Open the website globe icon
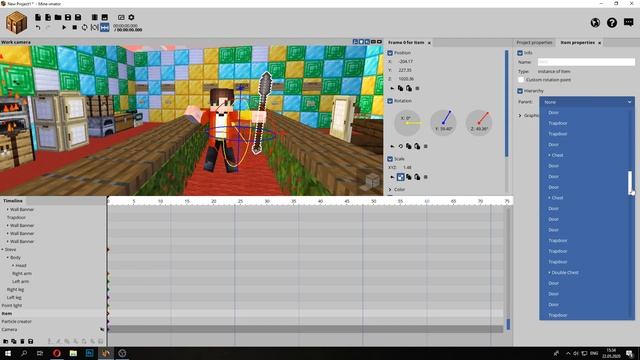This screenshot has height=360, width=640. pyautogui.click(x=595, y=23)
